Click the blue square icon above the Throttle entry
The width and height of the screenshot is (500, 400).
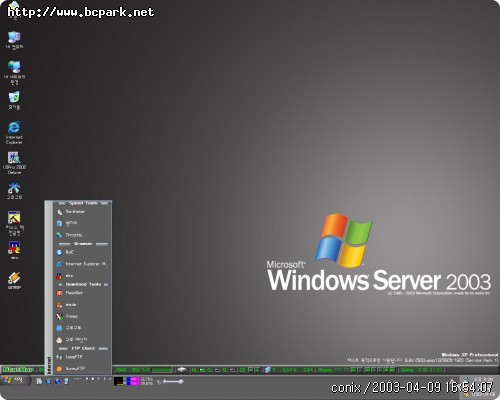[59, 224]
